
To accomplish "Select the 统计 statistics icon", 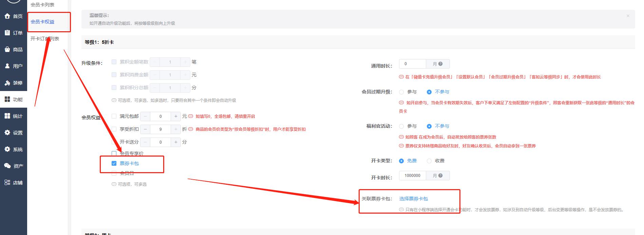I will 7,116.
